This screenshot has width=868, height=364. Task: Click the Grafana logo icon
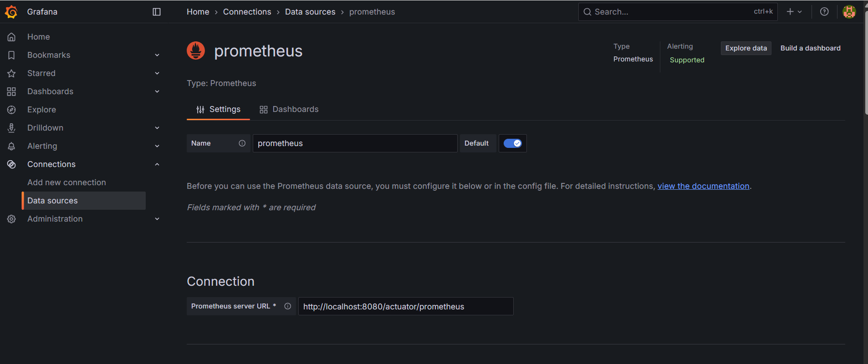click(x=11, y=12)
